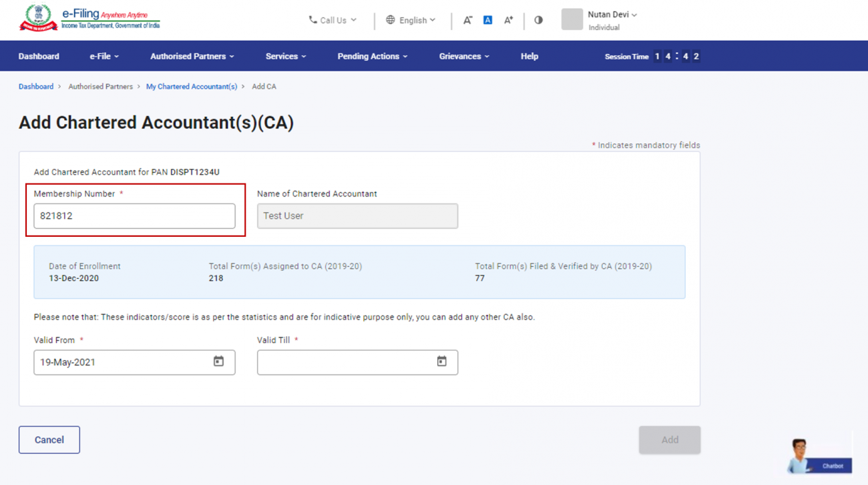Open the Pending Actions menu
This screenshot has width=868, height=485.
[372, 56]
